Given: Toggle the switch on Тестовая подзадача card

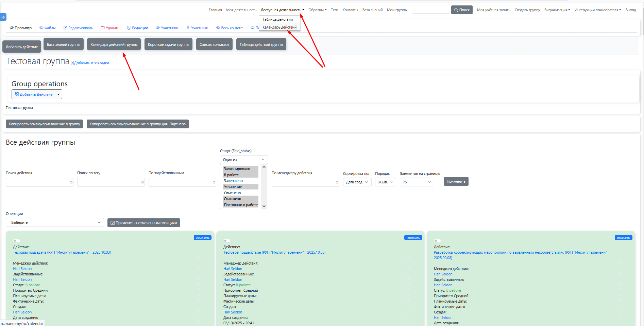Looking at the screenshot, I should tap(17, 241).
